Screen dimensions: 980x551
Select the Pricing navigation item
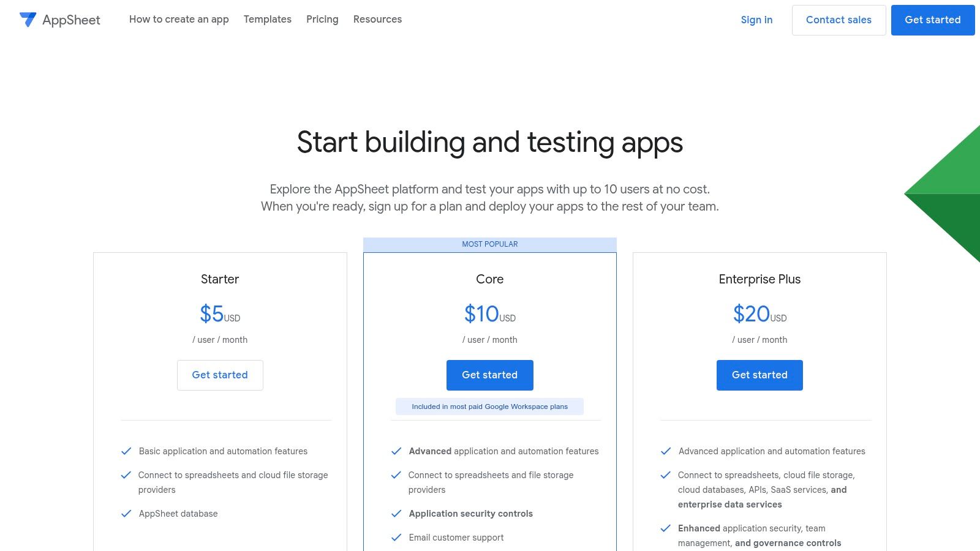tap(322, 19)
